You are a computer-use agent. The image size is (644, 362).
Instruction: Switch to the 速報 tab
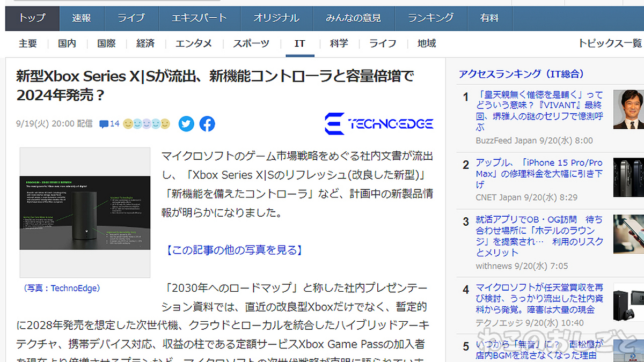(x=82, y=18)
